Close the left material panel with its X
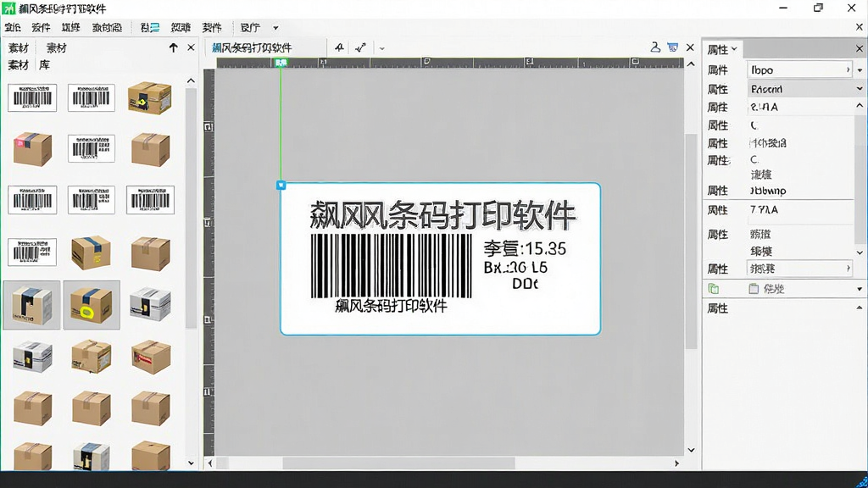The height and width of the screenshot is (488, 868). tap(191, 47)
